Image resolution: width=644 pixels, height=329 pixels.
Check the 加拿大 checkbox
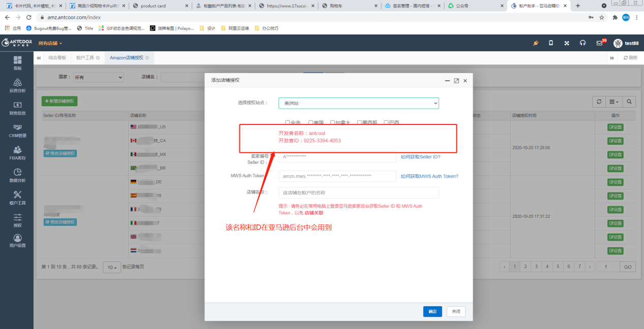pyautogui.click(x=332, y=122)
